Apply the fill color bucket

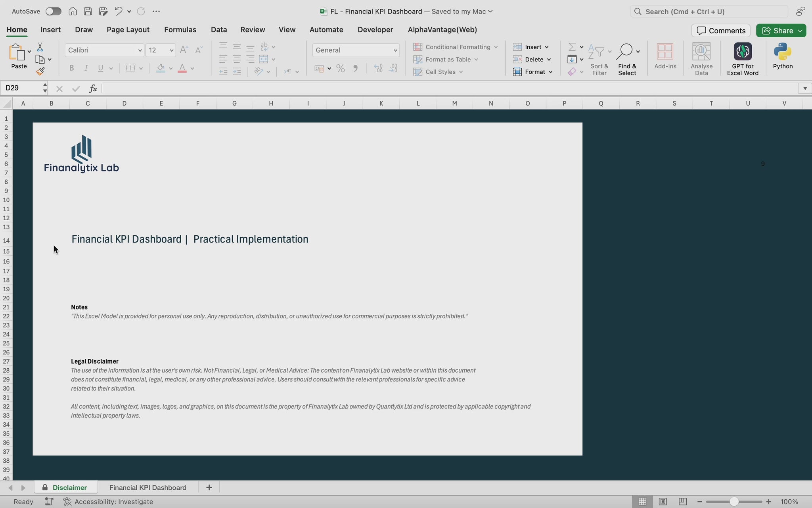[x=161, y=68]
